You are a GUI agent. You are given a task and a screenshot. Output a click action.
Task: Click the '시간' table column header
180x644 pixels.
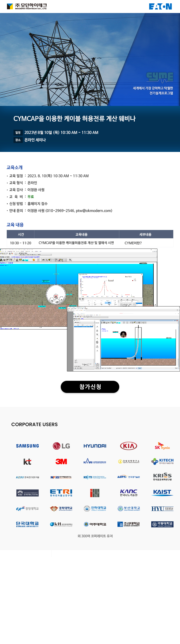pyautogui.click(x=21, y=234)
